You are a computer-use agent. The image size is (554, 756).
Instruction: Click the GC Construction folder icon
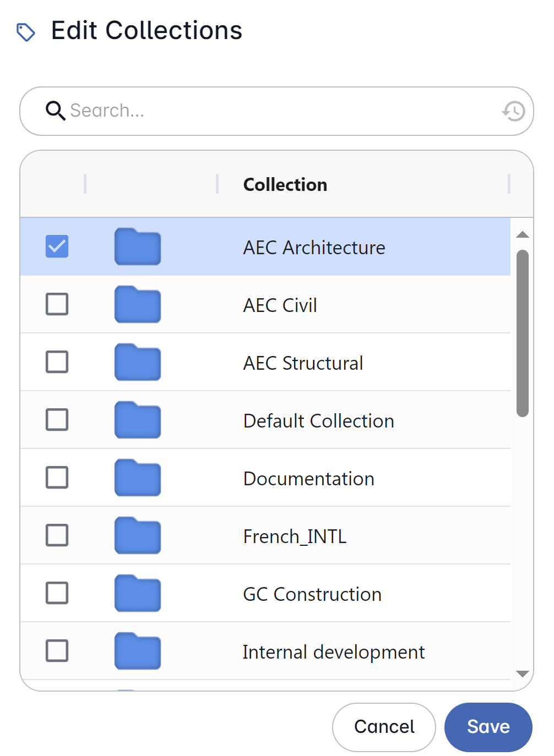point(138,593)
